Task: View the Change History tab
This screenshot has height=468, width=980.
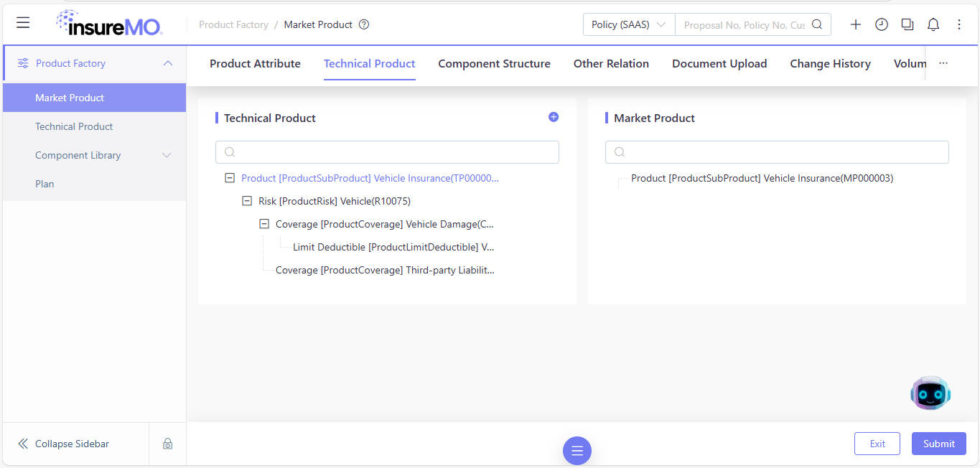Action: pyautogui.click(x=831, y=63)
